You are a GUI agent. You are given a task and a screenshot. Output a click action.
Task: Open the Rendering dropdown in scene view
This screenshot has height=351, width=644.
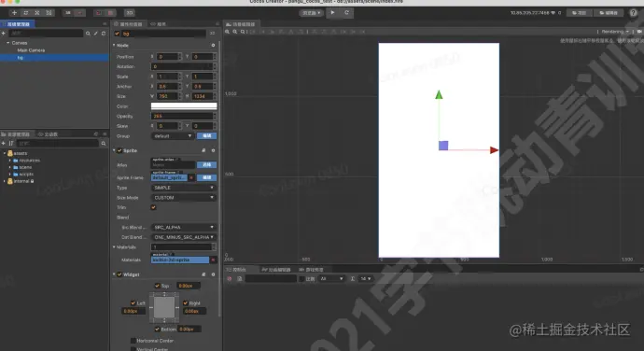click(x=615, y=32)
